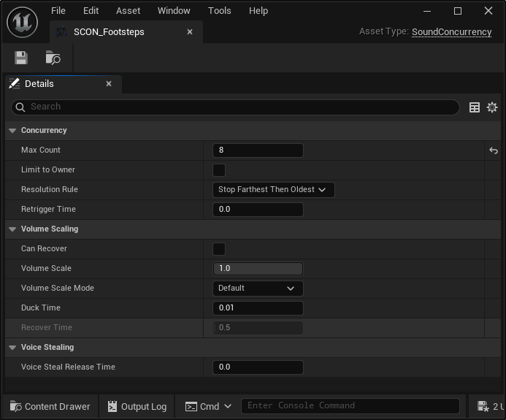Save the SCON_Footsteps asset
The width and height of the screenshot is (506, 420).
click(21, 58)
